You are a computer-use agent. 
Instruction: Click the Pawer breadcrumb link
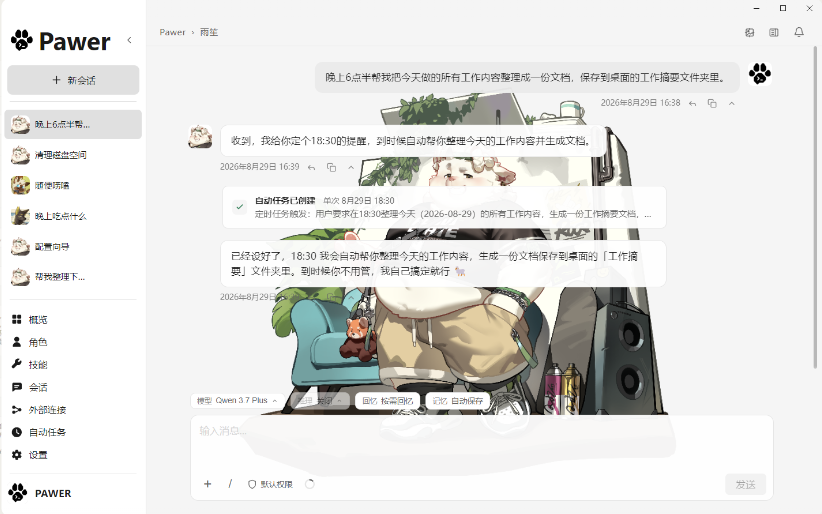172,32
